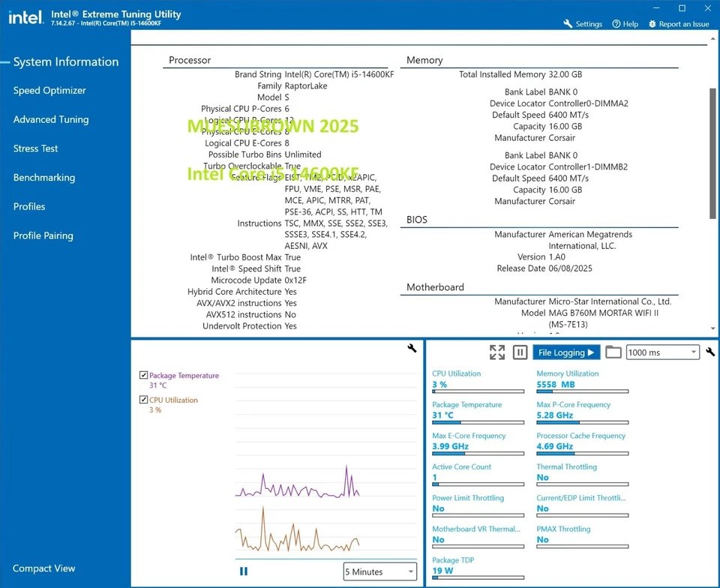This screenshot has width=720, height=588.
Task: Select Package TDP 19 W monitor
Action: click(x=478, y=568)
